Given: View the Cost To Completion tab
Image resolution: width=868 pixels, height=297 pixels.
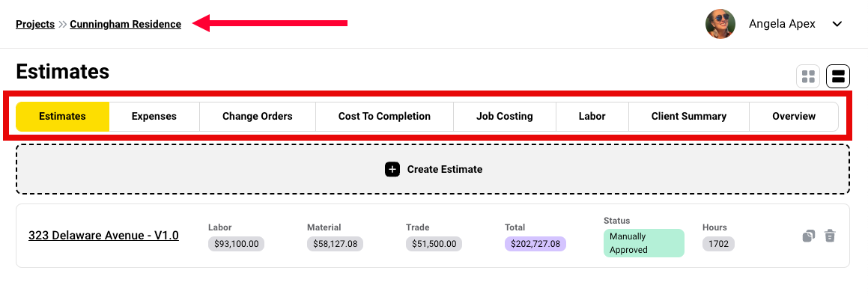Looking at the screenshot, I should 385,117.
